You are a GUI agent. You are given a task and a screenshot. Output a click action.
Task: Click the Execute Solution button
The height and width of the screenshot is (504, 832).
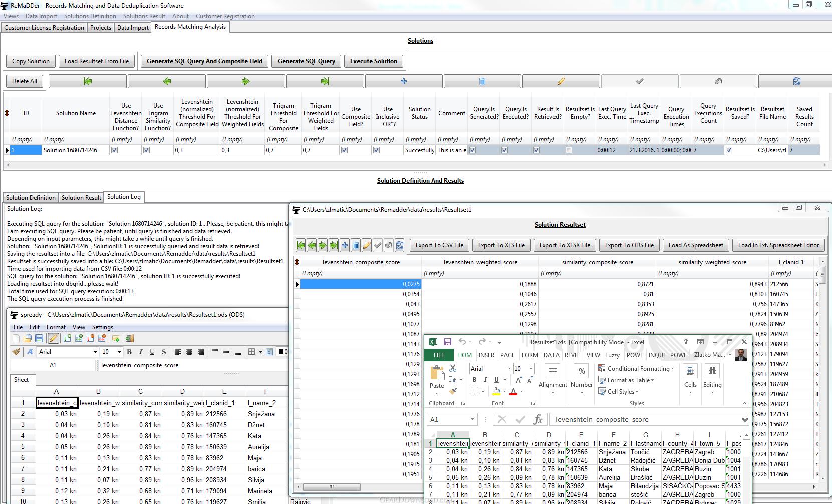[x=374, y=61]
